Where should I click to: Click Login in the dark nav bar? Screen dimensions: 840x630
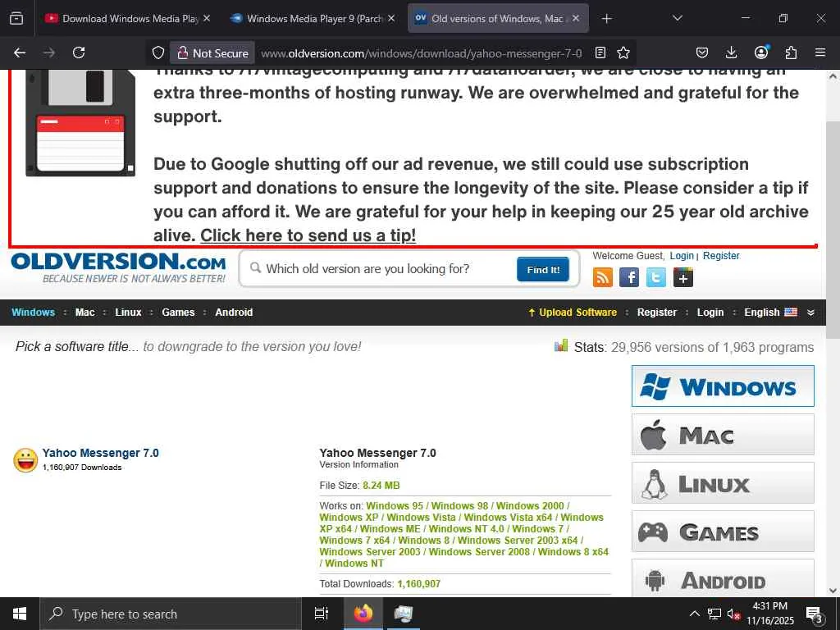710,313
